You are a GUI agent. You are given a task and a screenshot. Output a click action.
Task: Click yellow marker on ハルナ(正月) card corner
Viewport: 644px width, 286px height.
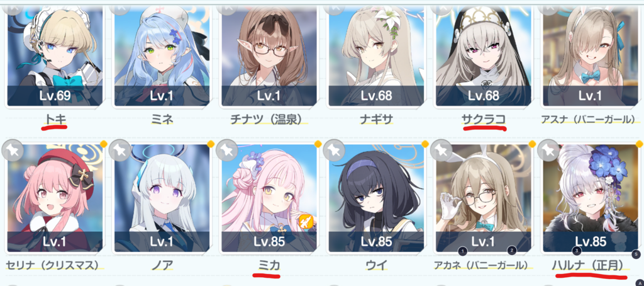click(x=639, y=144)
